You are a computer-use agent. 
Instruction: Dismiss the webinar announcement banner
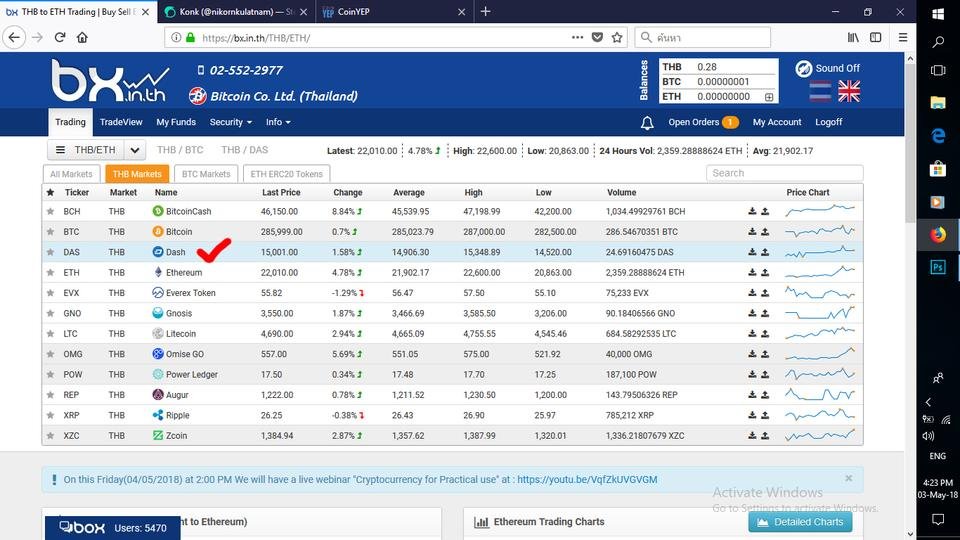(849, 478)
